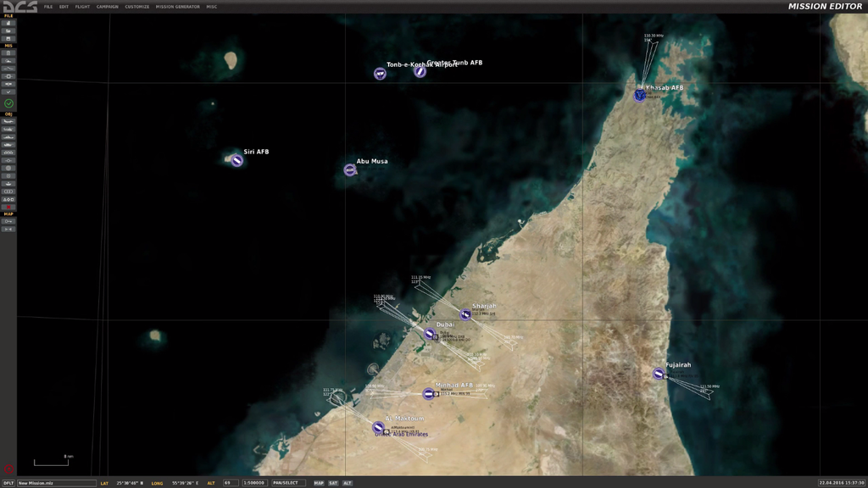Toggle the ALT map layer button

348,483
